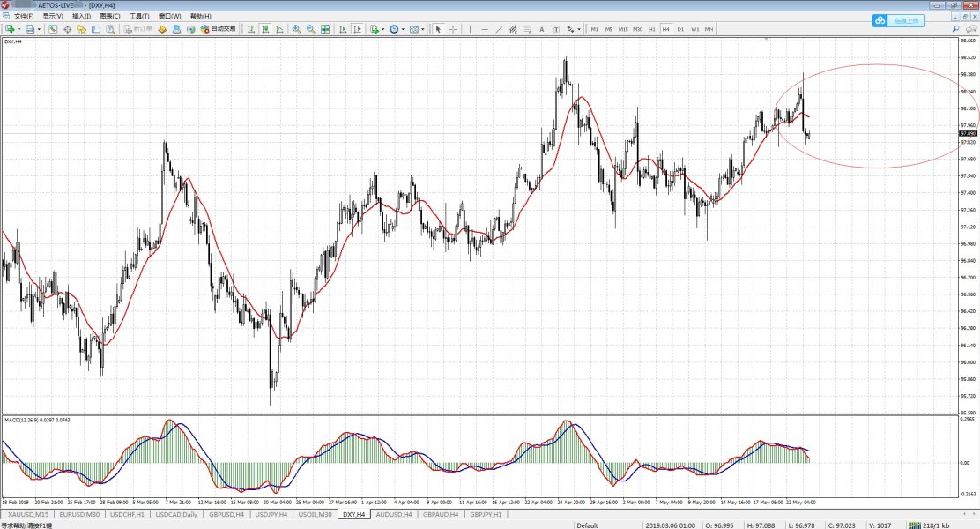Select the Crosshair cursor tool

[x=453, y=29]
